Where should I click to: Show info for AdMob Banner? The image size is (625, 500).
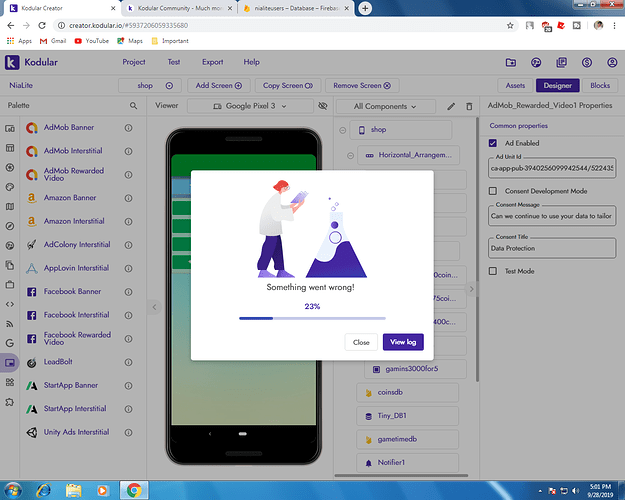pos(128,128)
